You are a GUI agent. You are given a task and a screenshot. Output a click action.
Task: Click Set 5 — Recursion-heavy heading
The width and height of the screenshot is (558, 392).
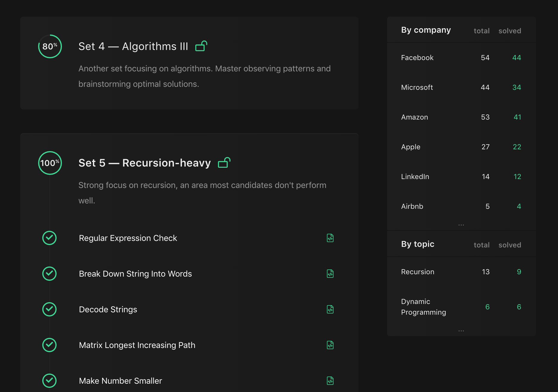pyautogui.click(x=144, y=163)
